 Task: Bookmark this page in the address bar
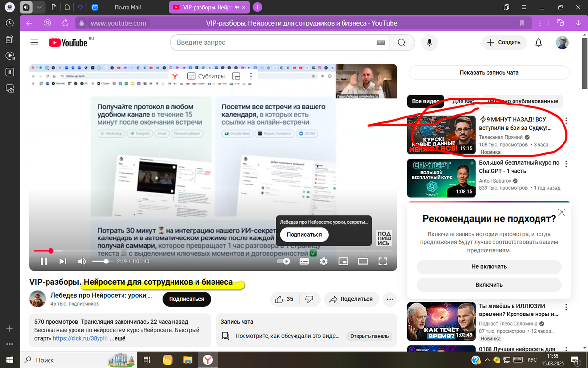(x=522, y=23)
